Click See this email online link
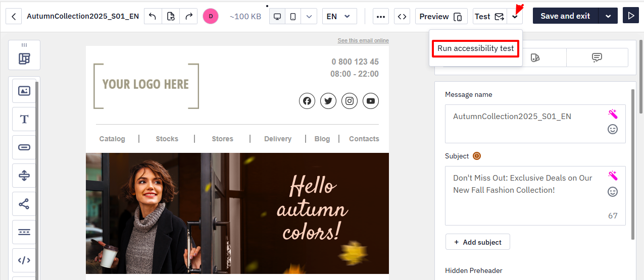The image size is (644, 280). (x=363, y=40)
